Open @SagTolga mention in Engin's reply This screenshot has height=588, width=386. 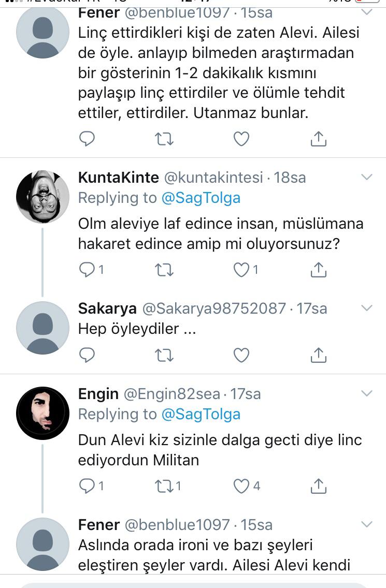pyautogui.click(x=201, y=414)
